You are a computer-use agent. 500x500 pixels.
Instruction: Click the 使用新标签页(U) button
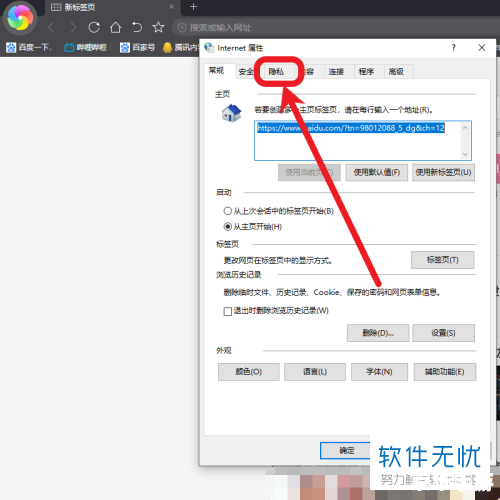click(443, 172)
